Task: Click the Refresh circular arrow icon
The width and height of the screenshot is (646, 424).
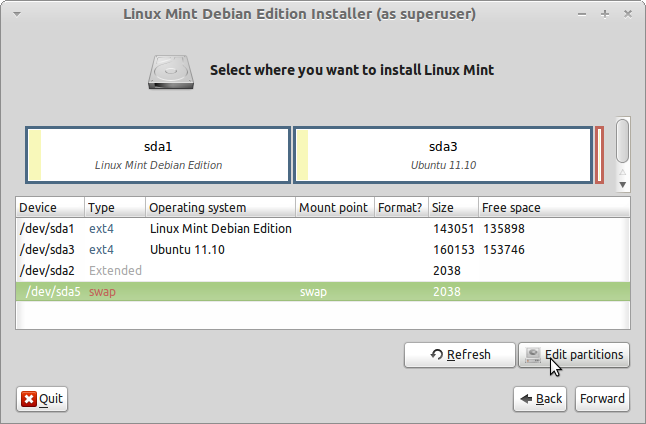Action: pyautogui.click(x=436, y=355)
